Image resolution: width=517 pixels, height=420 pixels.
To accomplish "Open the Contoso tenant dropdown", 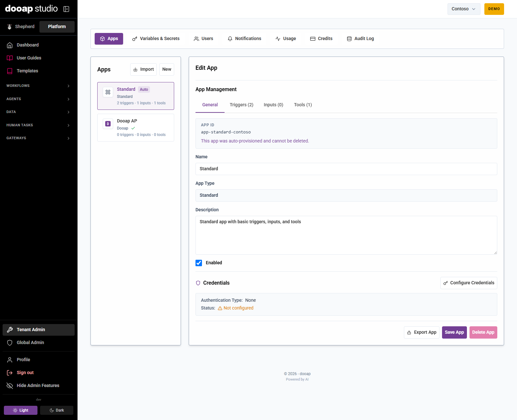I will (x=464, y=9).
